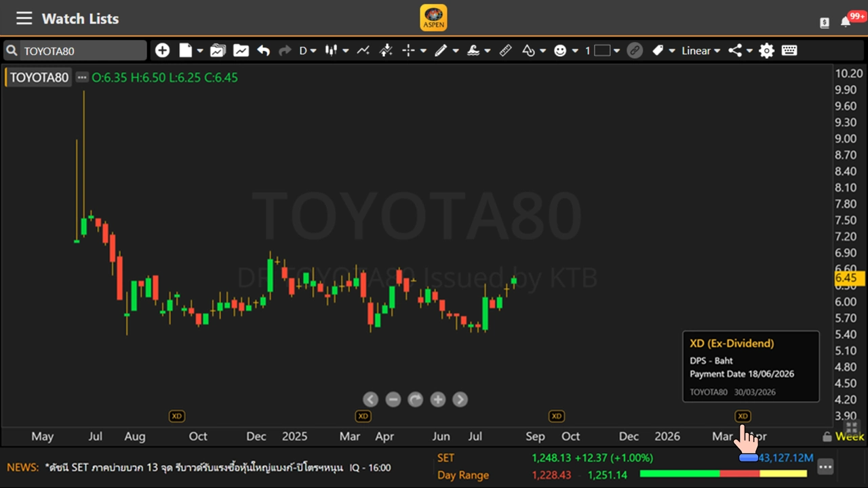Open the TOYOTA80 legend options menu
The height and width of the screenshot is (488, 868).
click(x=82, y=77)
